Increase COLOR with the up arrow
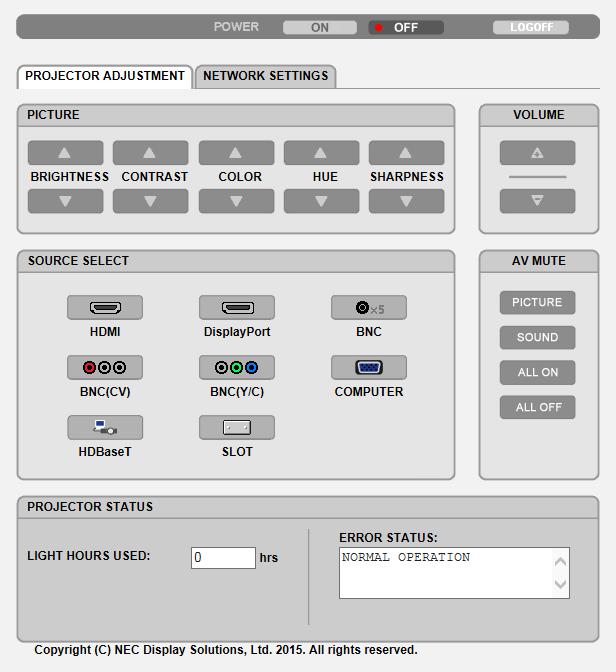Image resolution: width=616 pixels, height=672 pixels. coord(237,153)
